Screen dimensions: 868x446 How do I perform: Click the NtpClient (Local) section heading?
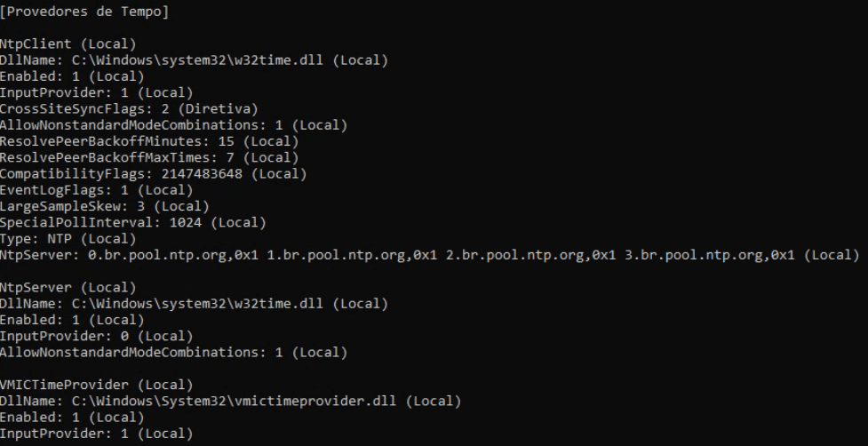point(68,44)
